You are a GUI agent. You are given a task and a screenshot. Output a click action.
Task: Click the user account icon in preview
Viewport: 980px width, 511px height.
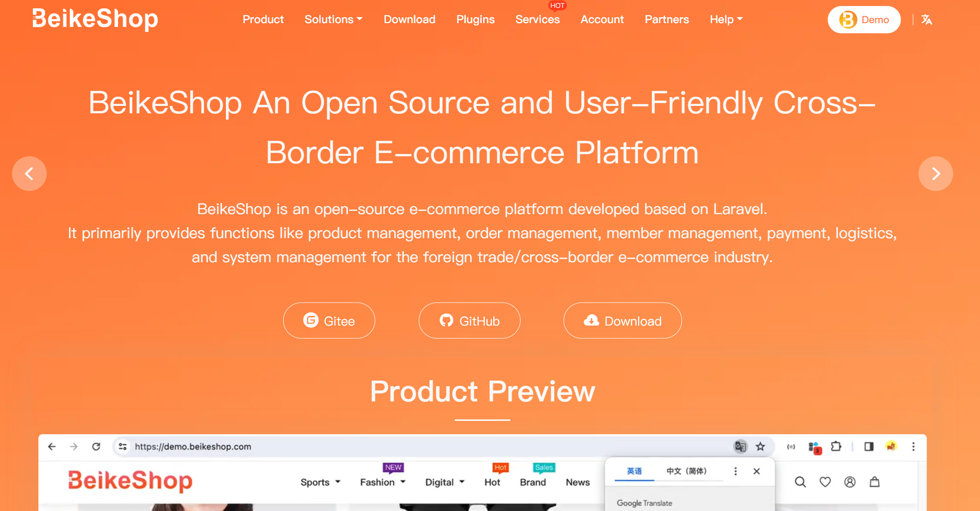coord(850,482)
